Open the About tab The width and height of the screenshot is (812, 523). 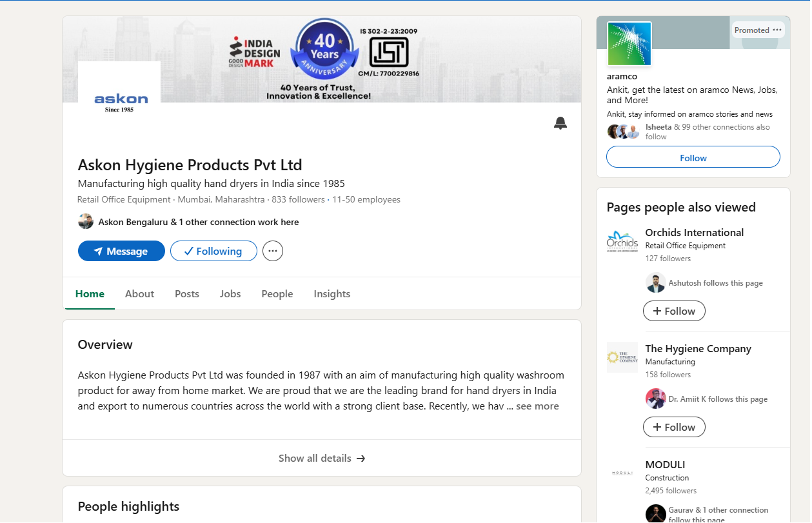(139, 294)
